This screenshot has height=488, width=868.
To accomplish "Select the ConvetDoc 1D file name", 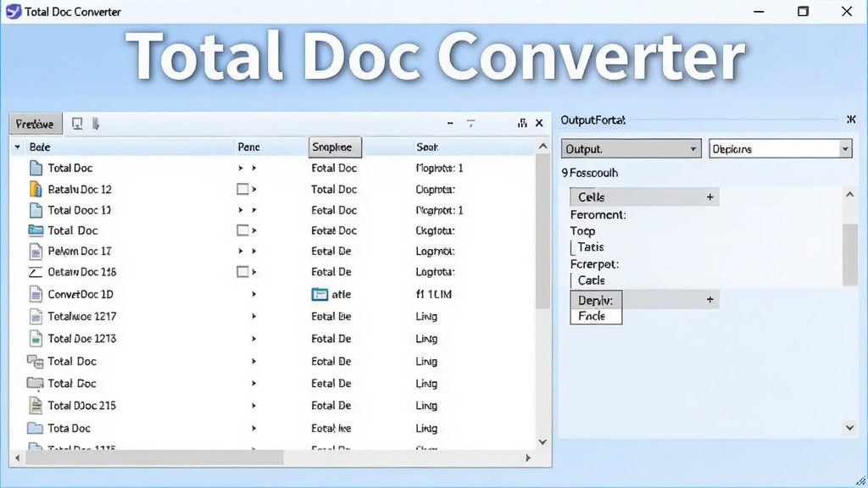I will point(81,294).
